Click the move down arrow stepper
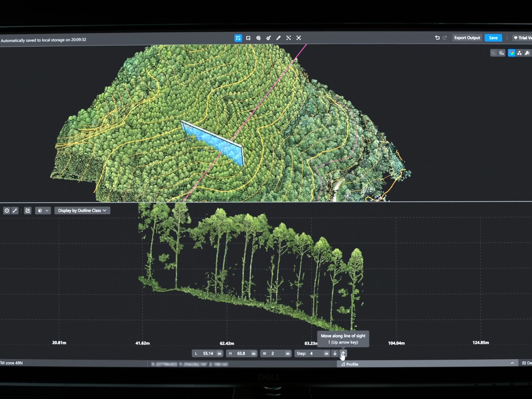532x399 pixels. pyautogui.click(x=335, y=354)
